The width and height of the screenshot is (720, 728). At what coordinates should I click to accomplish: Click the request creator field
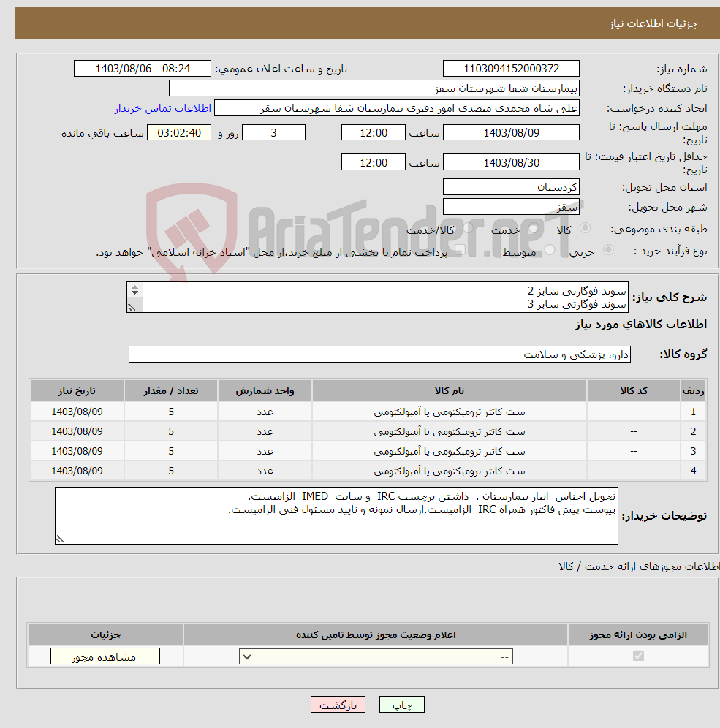point(396,108)
